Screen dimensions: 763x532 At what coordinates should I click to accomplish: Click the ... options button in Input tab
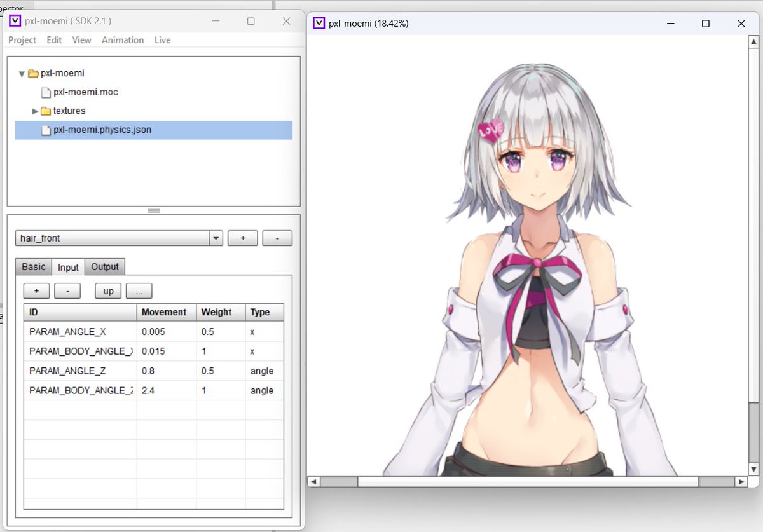pos(139,290)
